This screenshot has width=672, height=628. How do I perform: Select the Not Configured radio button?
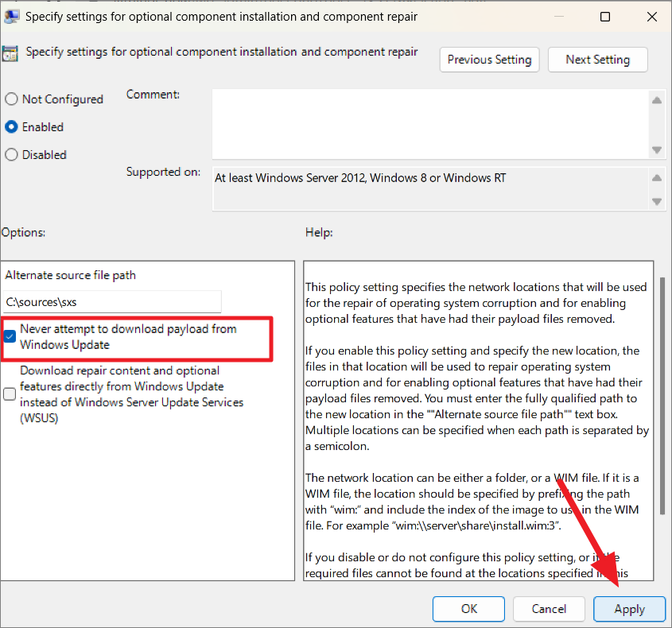pyautogui.click(x=10, y=99)
